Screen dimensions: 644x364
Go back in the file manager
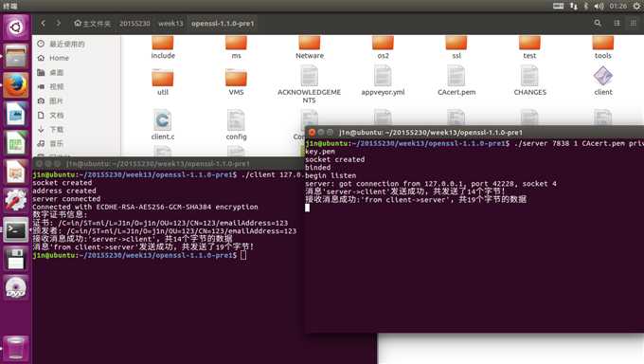pyautogui.click(x=44, y=24)
